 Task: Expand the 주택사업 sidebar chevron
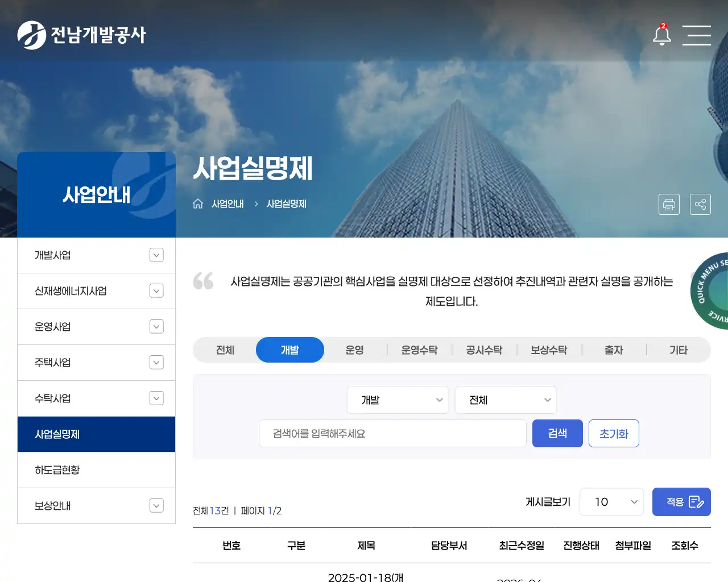click(156, 363)
